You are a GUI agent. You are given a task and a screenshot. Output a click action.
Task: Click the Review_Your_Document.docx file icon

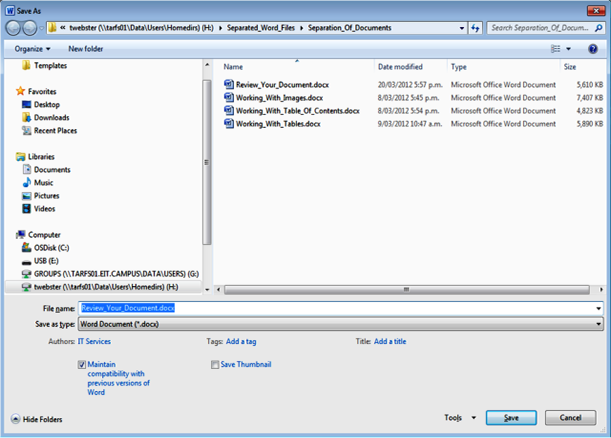point(229,84)
